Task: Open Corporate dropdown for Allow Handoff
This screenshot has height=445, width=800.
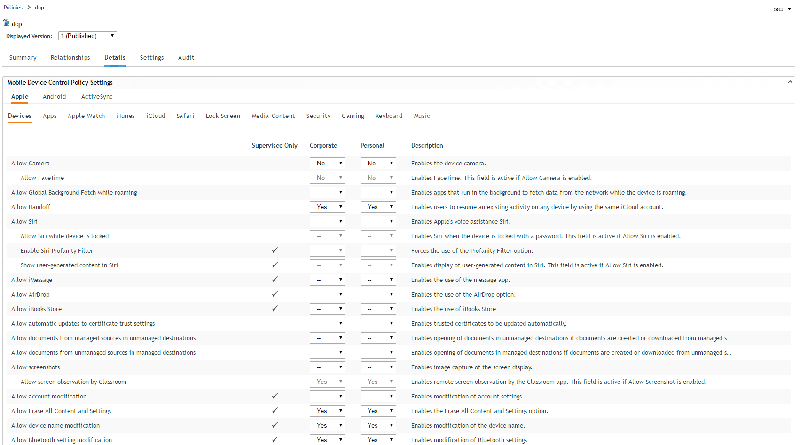Action: pyautogui.click(x=327, y=207)
